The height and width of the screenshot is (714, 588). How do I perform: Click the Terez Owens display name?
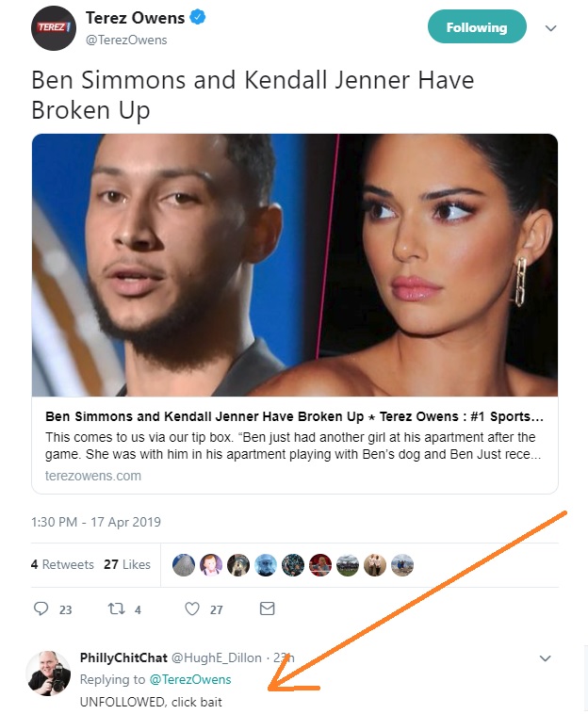(133, 18)
